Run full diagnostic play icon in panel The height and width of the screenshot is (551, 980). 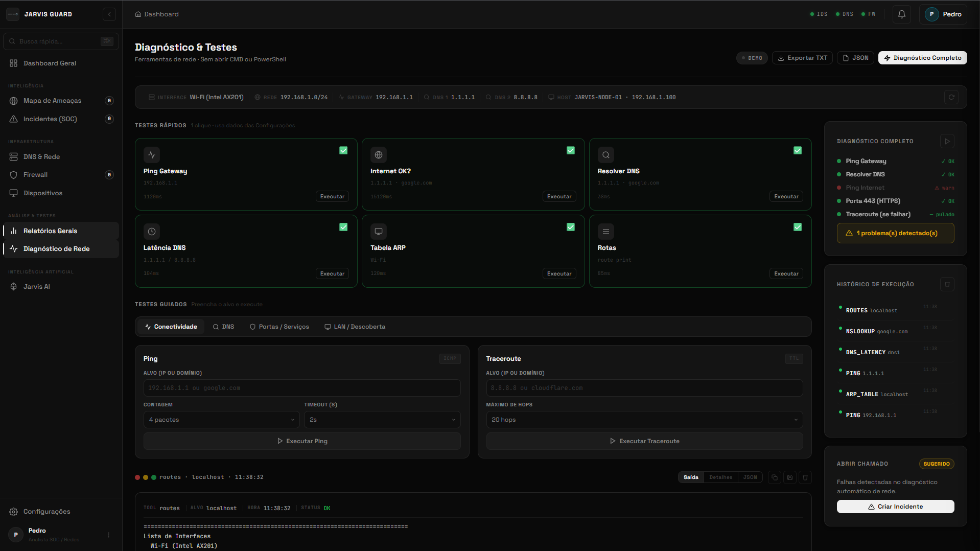(947, 141)
